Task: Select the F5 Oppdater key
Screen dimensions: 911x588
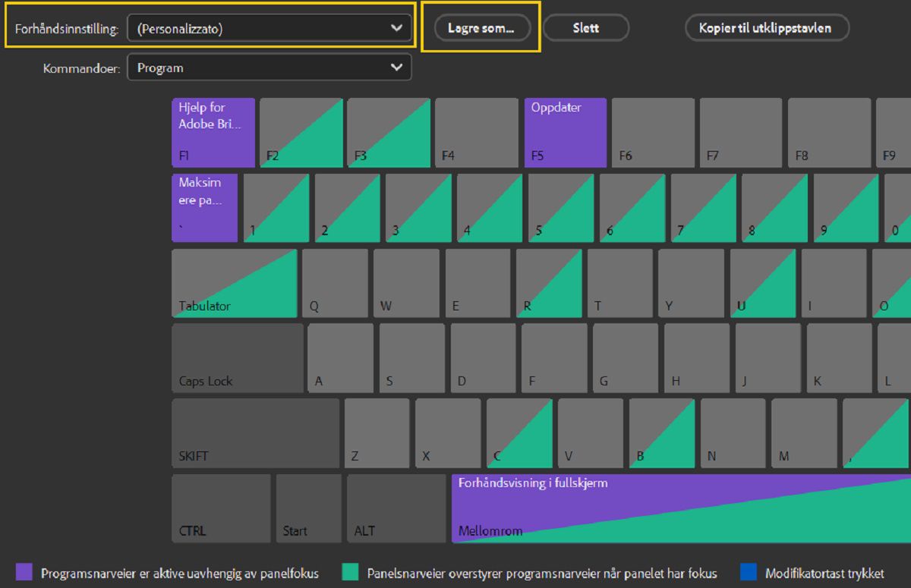Action: (x=566, y=132)
